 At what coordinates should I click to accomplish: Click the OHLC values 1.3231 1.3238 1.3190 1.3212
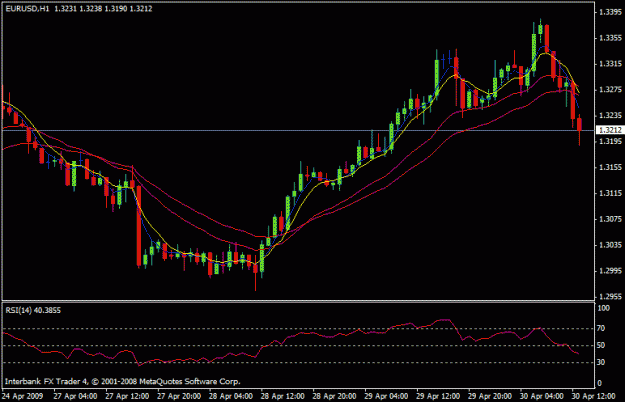(x=103, y=9)
